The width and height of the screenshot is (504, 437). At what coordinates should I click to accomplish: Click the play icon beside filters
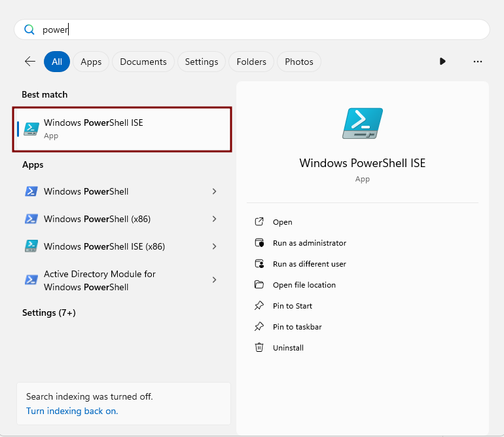pyautogui.click(x=442, y=62)
